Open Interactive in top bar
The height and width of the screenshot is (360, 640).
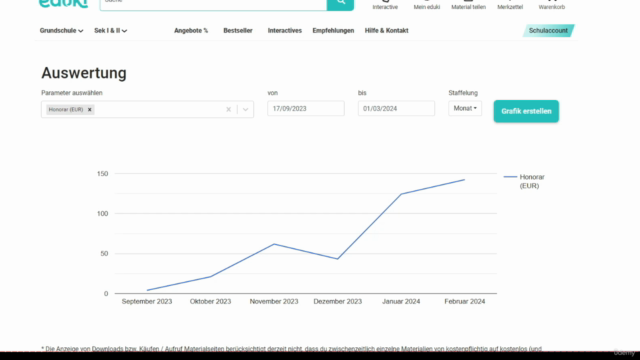tap(385, 5)
